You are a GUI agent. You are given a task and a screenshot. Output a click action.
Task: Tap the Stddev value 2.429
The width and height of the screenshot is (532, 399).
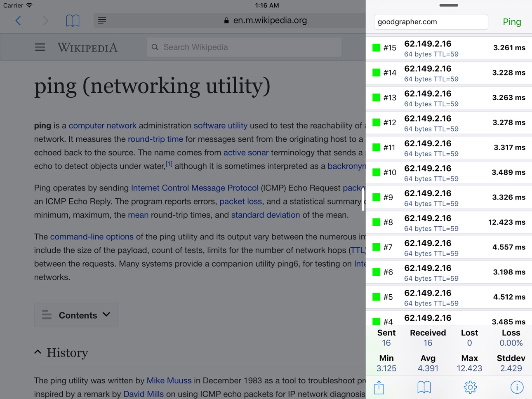click(x=511, y=368)
